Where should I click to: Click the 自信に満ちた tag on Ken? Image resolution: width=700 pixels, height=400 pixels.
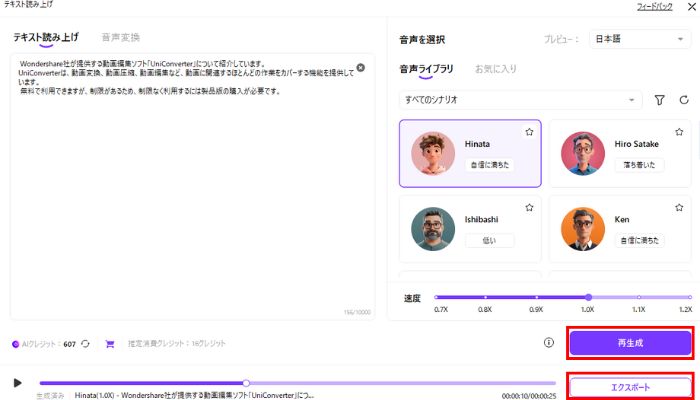[x=639, y=240]
